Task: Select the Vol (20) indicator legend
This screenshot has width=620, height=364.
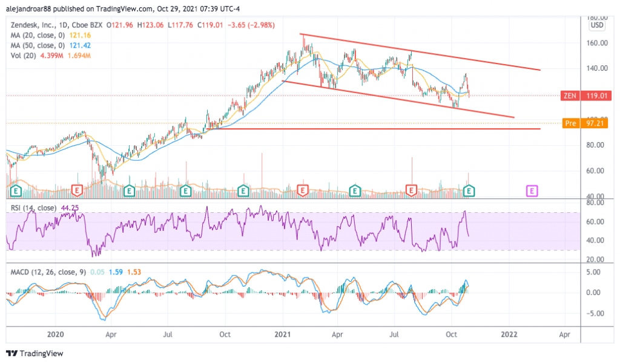Action: (x=23, y=56)
